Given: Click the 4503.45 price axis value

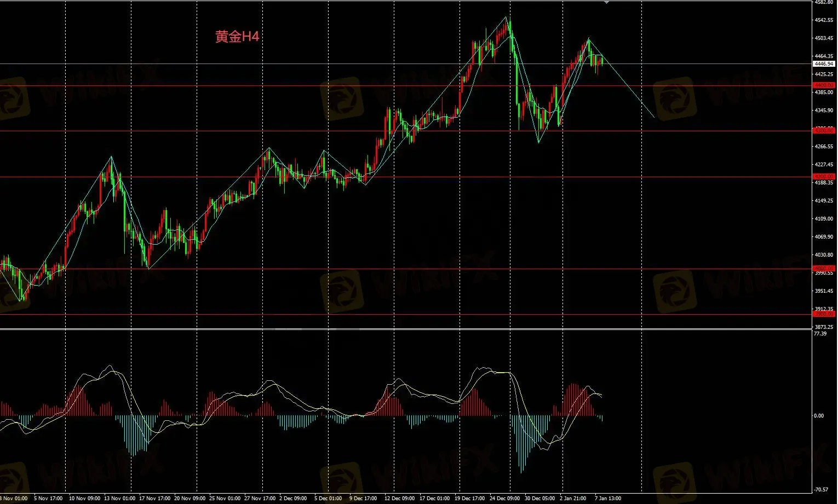Looking at the screenshot, I should point(824,38).
